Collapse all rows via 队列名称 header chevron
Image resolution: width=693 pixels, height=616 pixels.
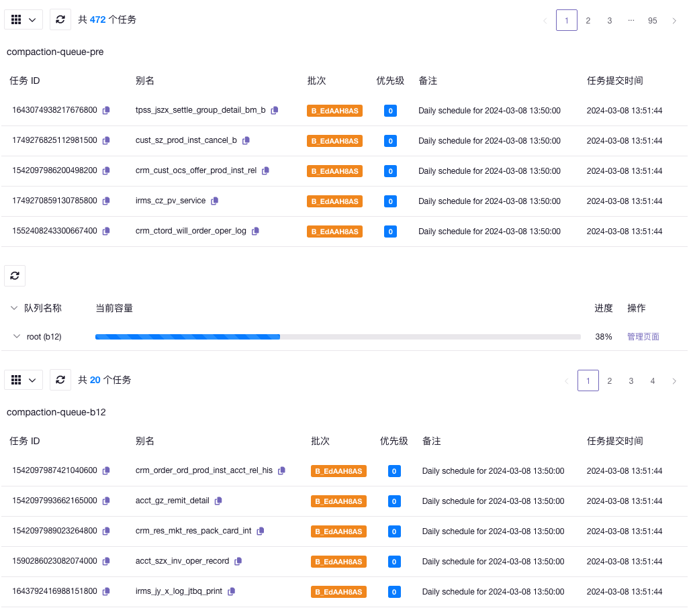tap(14, 308)
